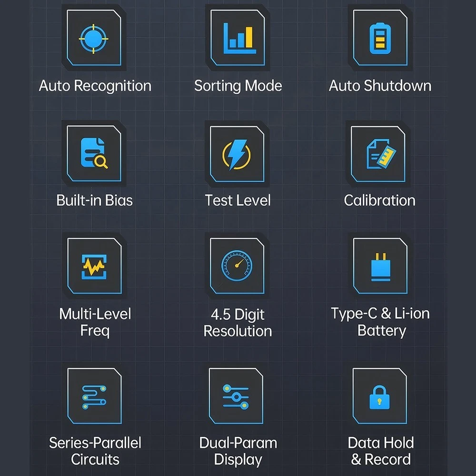Select the 4.5 Digit Resolution gauge icon
The width and height of the screenshot is (476, 476).
pyautogui.click(x=237, y=266)
